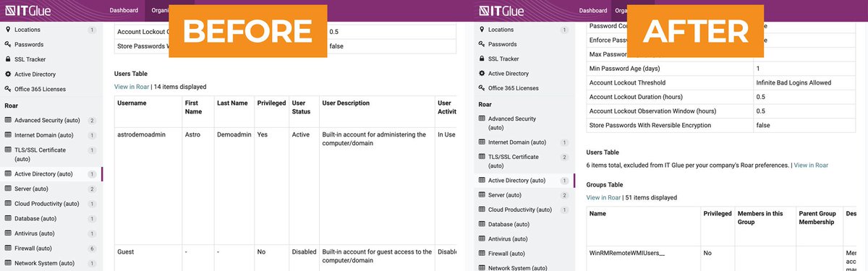Open the Organizations tab in Before panel
The width and height of the screenshot is (868, 271).
click(x=160, y=10)
